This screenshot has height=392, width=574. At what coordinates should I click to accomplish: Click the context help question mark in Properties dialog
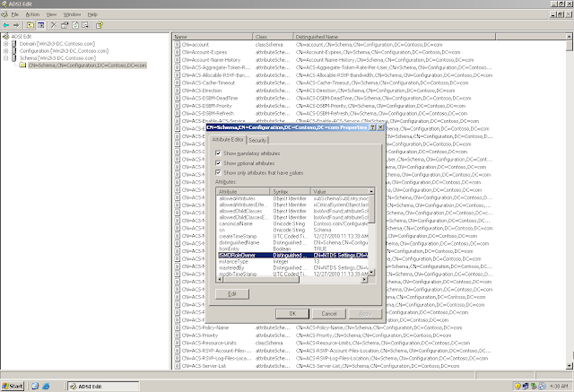point(372,127)
